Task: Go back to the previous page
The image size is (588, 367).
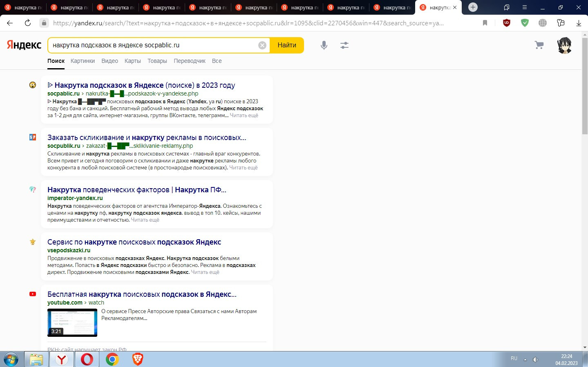Action: pyautogui.click(x=10, y=23)
